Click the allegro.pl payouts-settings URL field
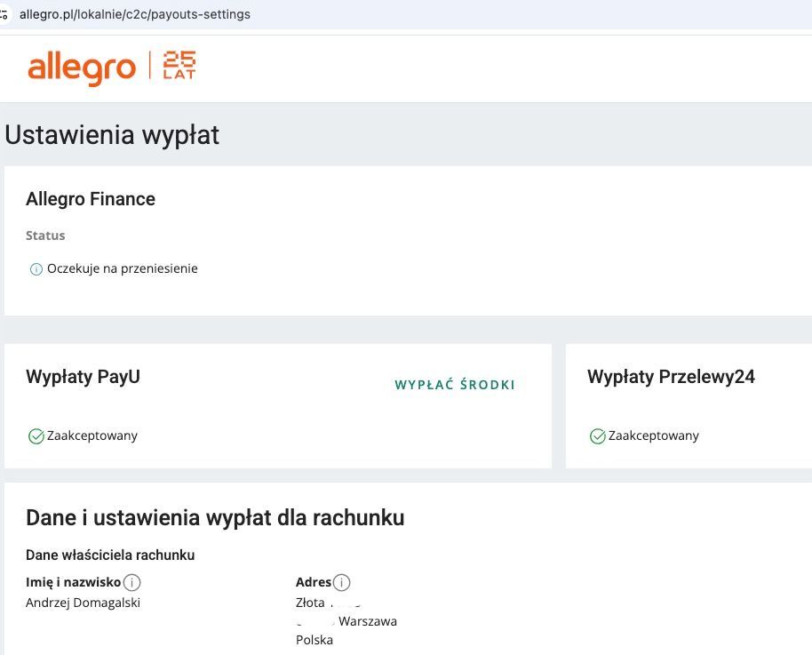Image resolution: width=812 pixels, height=655 pixels. click(135, 14)
